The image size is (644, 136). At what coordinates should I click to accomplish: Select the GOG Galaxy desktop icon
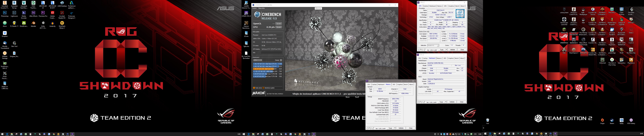(x=631, y=121)
